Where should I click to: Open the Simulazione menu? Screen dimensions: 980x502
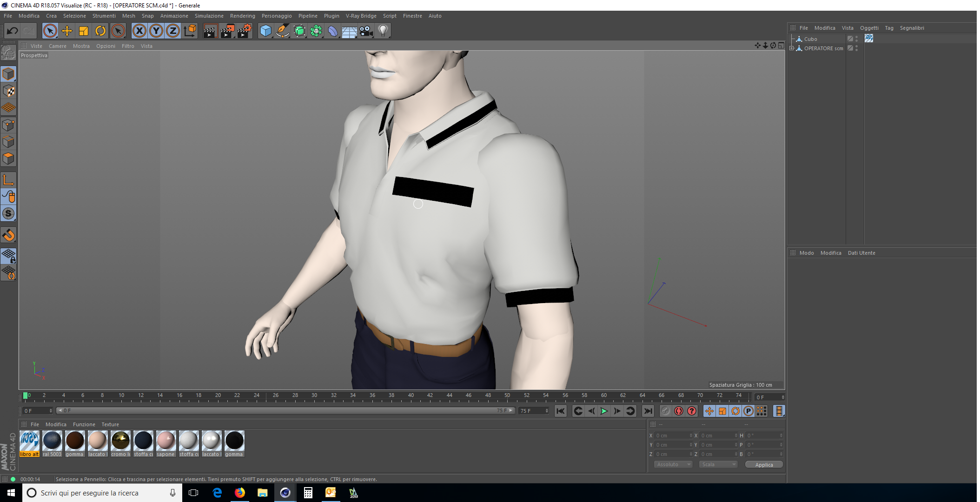[x=209, y=16]
